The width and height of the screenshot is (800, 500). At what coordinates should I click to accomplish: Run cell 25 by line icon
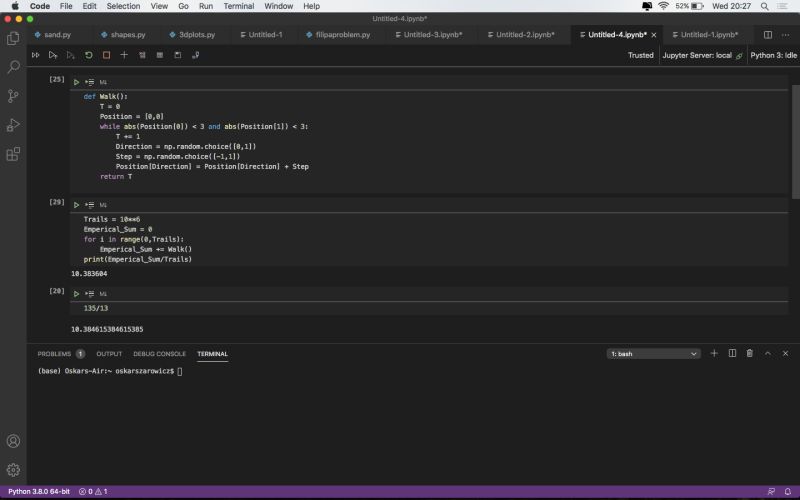pos(89,82)
